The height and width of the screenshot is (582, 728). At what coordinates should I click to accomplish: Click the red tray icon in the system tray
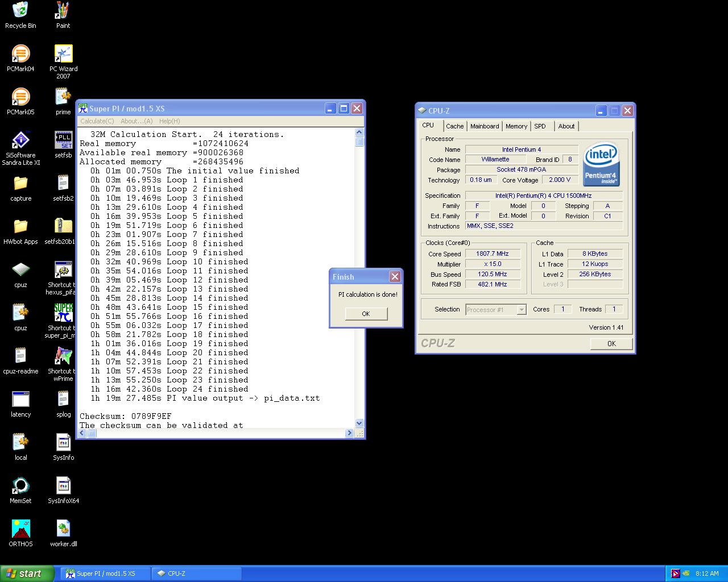675,573
